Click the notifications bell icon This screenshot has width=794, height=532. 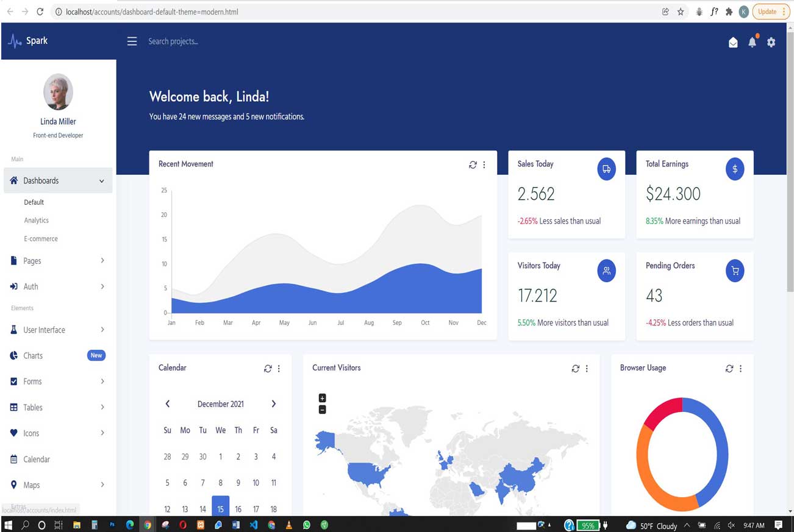coord(752,42)
